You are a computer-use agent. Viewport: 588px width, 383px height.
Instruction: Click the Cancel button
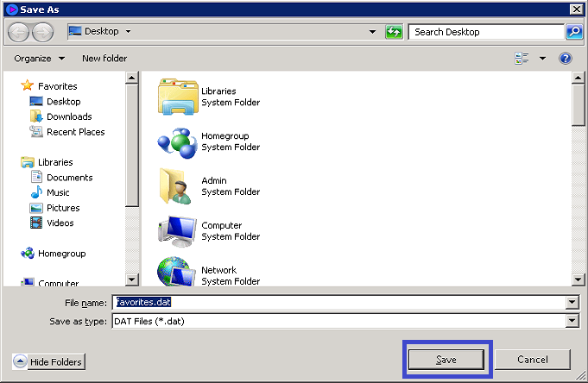533,359
